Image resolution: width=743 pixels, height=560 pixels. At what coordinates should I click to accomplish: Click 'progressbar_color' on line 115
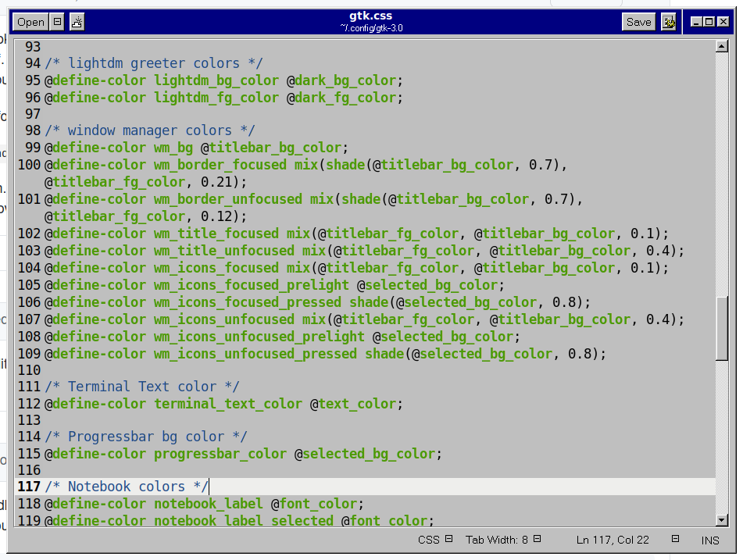pos(220,454)
